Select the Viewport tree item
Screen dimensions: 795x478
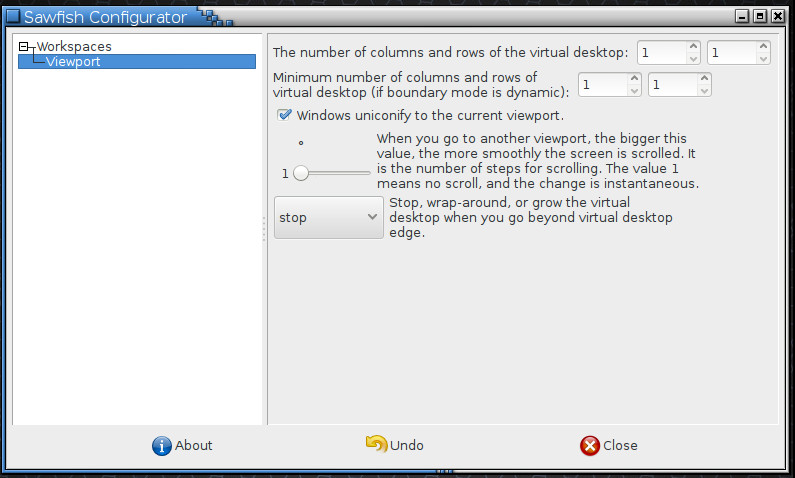137,62
